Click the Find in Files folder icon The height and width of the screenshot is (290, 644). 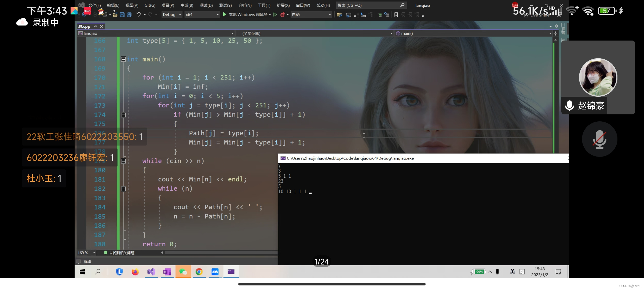point(339,15)
